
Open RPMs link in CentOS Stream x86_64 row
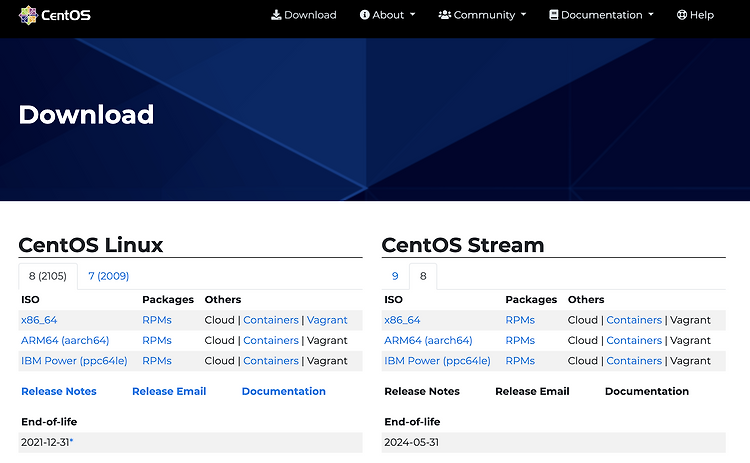(520, 320)
